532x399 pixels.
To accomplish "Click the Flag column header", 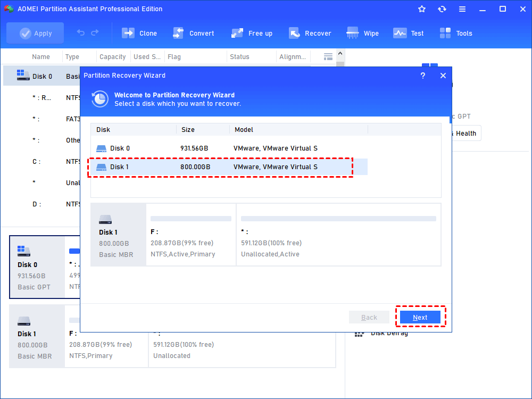I will (x=174, y=57).
